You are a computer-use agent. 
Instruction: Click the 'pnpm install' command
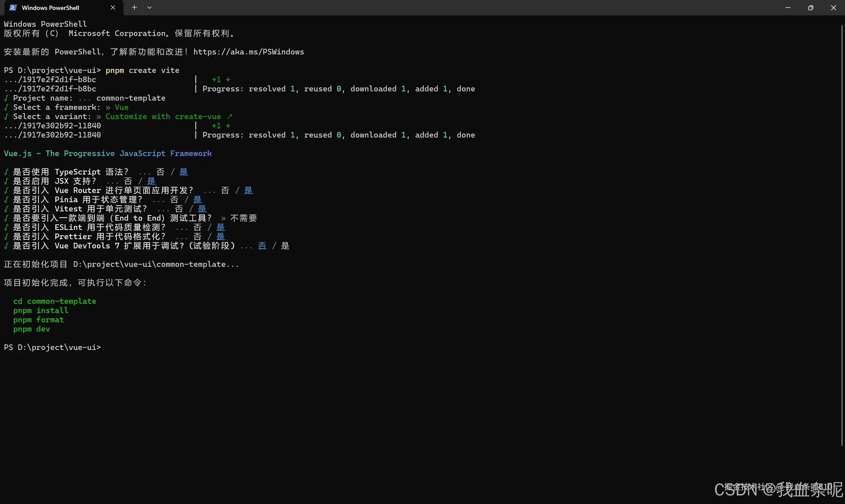point(41,310)
